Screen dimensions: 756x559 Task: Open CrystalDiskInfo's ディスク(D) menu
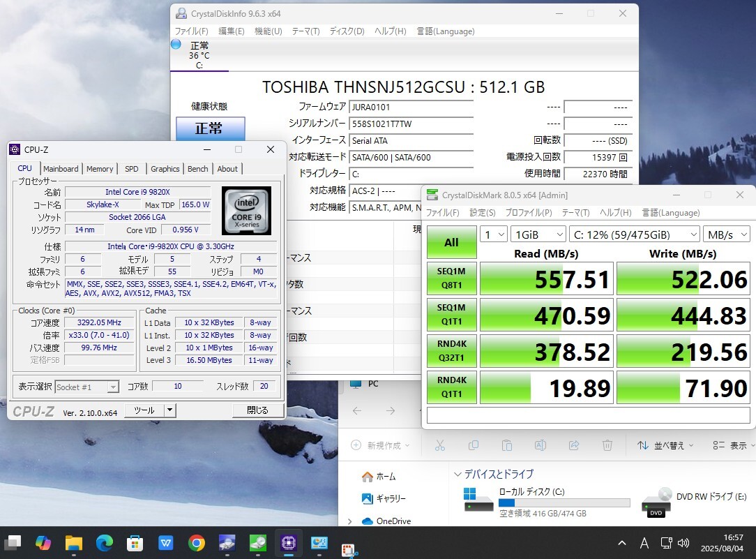point(347,31)
